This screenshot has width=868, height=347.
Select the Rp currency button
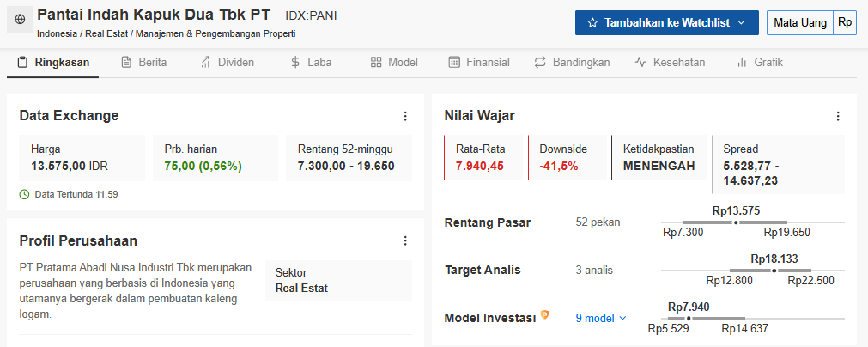[x=845, y=22]
